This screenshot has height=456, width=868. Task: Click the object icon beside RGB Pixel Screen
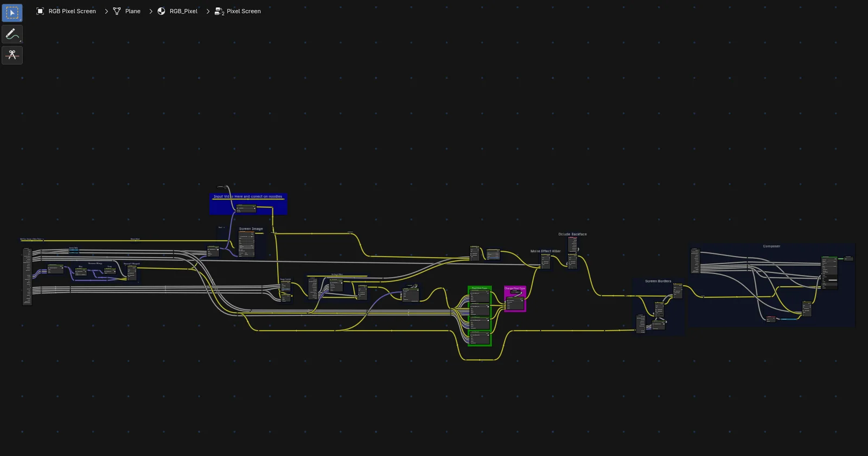pos(40,11)
